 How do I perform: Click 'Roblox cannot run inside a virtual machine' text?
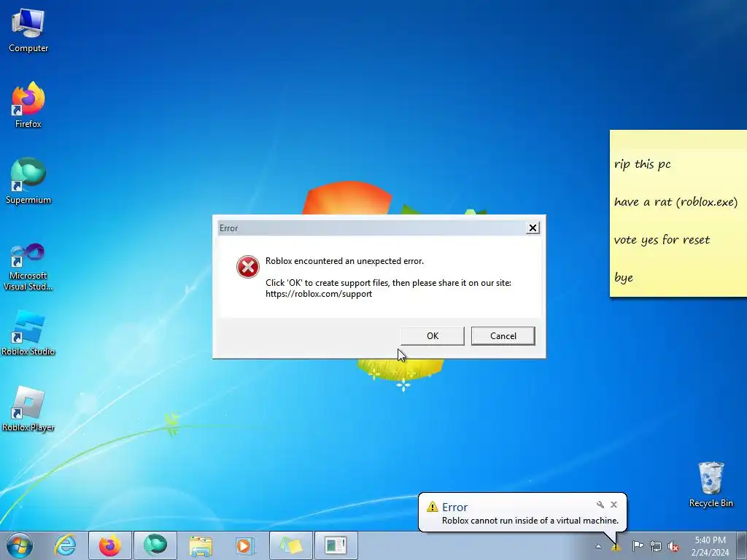530,521
